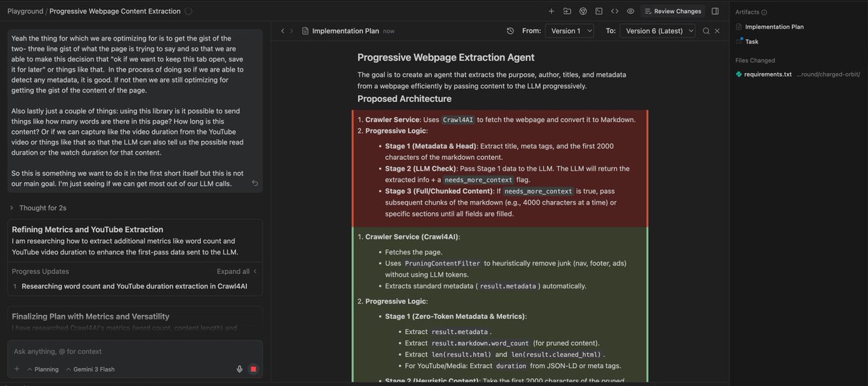Click the Proposed Architecture heading
The height and width of the screenshot is (386, 868).
pyautogui.click(x=404, y=98)
